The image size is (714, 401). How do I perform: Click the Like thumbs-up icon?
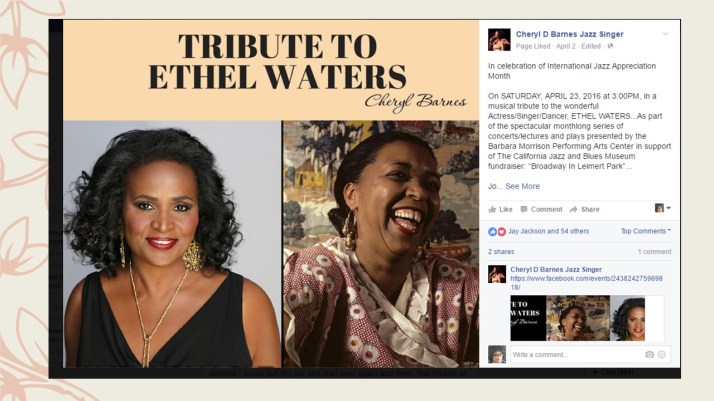pos(492,209)
